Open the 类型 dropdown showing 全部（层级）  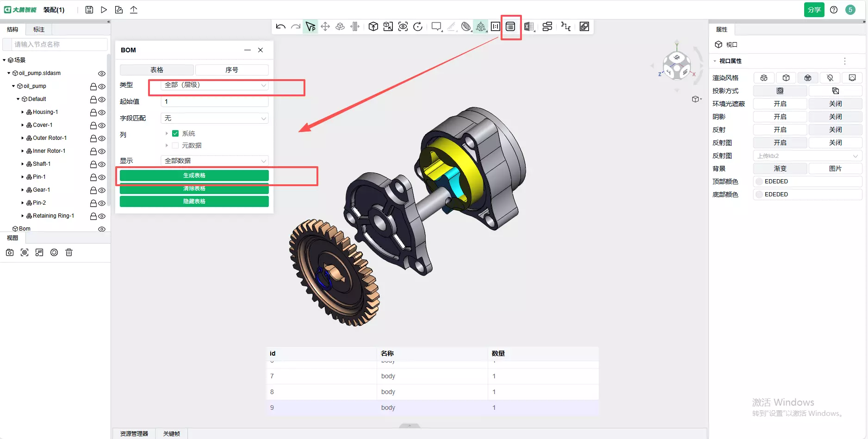(215, 85)
